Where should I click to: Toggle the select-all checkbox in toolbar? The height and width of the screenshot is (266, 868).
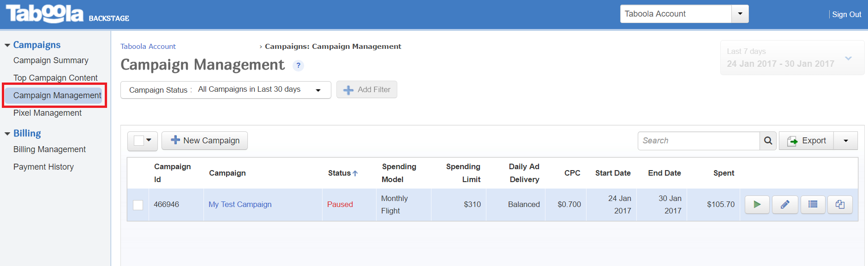(139, 141)
